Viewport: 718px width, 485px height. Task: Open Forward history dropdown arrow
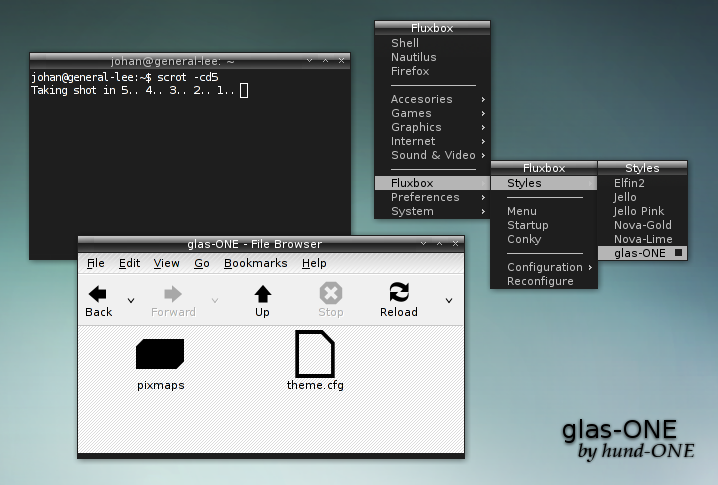point(215,300)
